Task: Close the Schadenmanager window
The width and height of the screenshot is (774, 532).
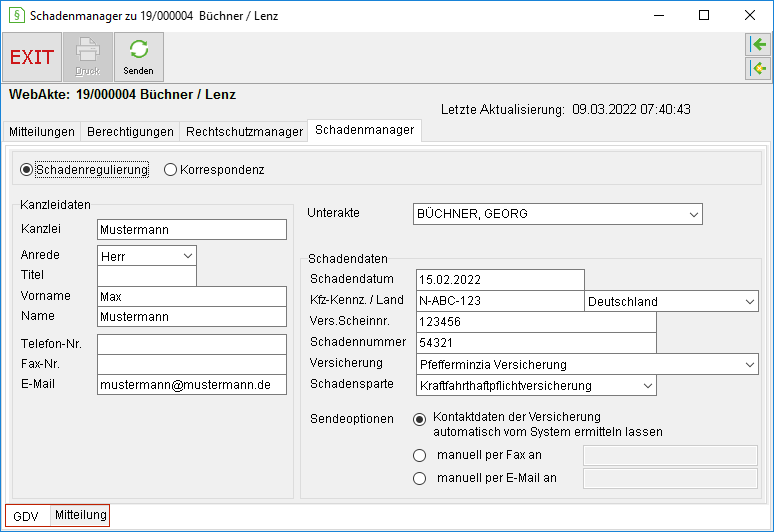Action: (x=750, y=15)
